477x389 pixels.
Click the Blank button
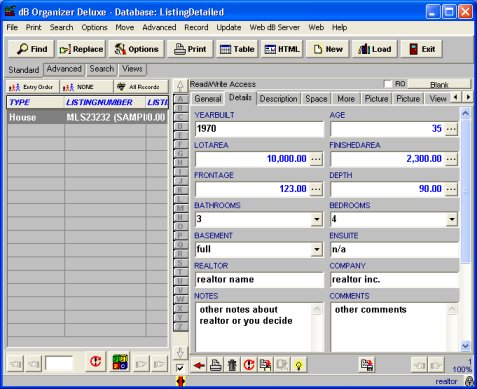pyautogui.click(x=439, y=84)
